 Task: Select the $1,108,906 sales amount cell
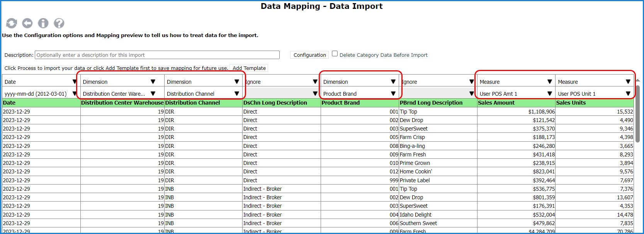click(516, 112)
